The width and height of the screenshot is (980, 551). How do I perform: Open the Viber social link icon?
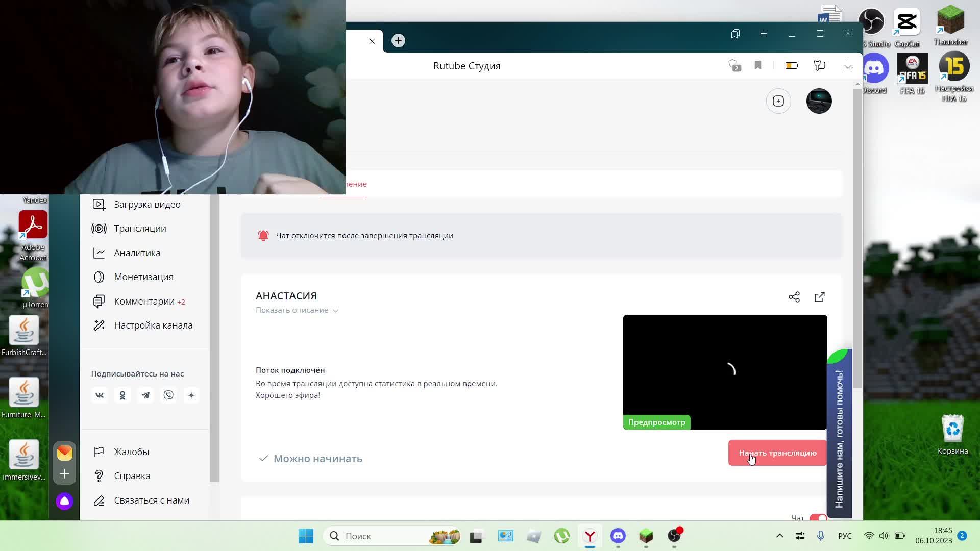tap(168, 395)
